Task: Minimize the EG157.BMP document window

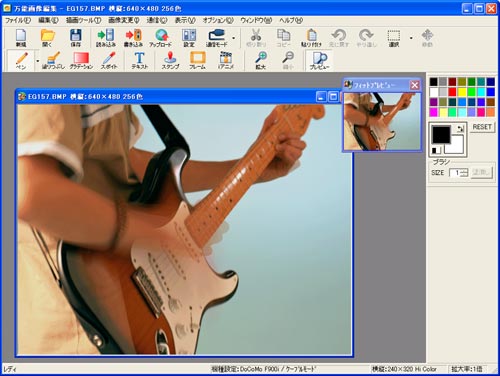Action: pyautogui.click(x=321, y=97)
